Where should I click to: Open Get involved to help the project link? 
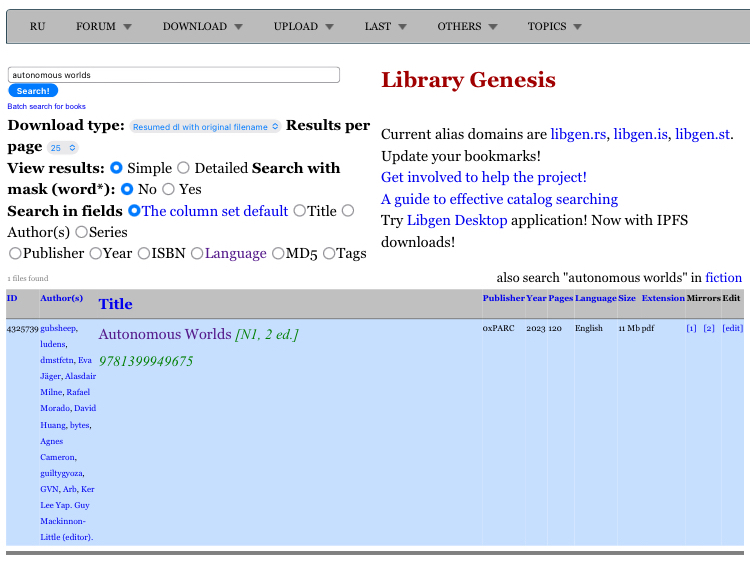(484, 178)
